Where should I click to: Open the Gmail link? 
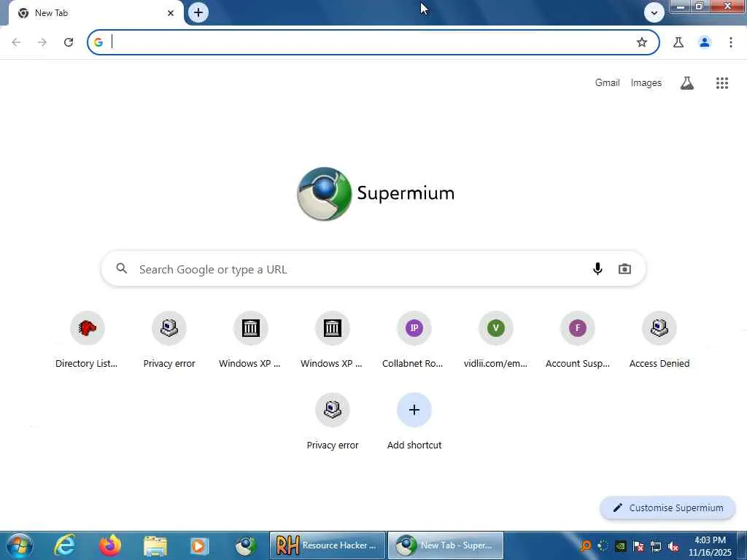pos(607,83)
